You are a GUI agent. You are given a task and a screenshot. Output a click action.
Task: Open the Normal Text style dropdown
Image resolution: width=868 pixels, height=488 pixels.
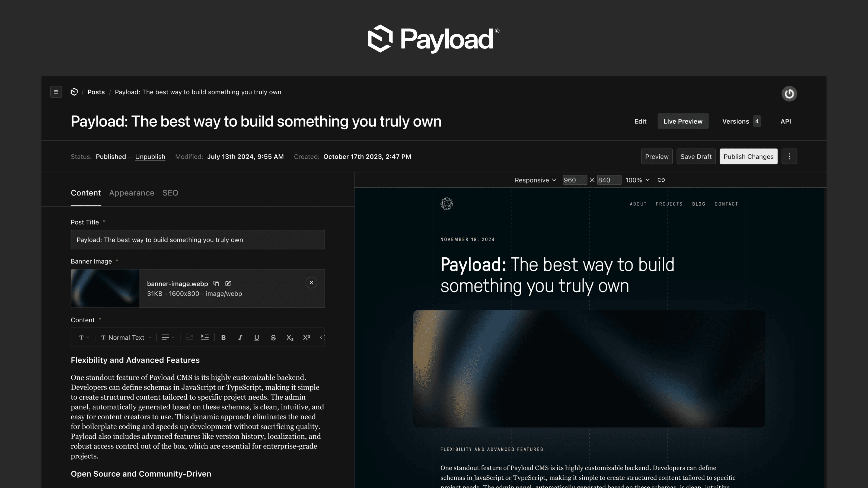(126, 338)
